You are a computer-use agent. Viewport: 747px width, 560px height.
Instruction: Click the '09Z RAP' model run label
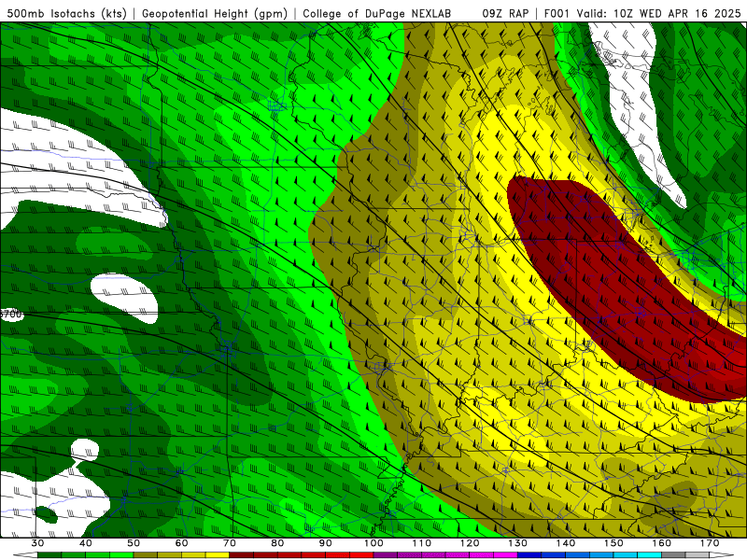click(x=505, y=13)
